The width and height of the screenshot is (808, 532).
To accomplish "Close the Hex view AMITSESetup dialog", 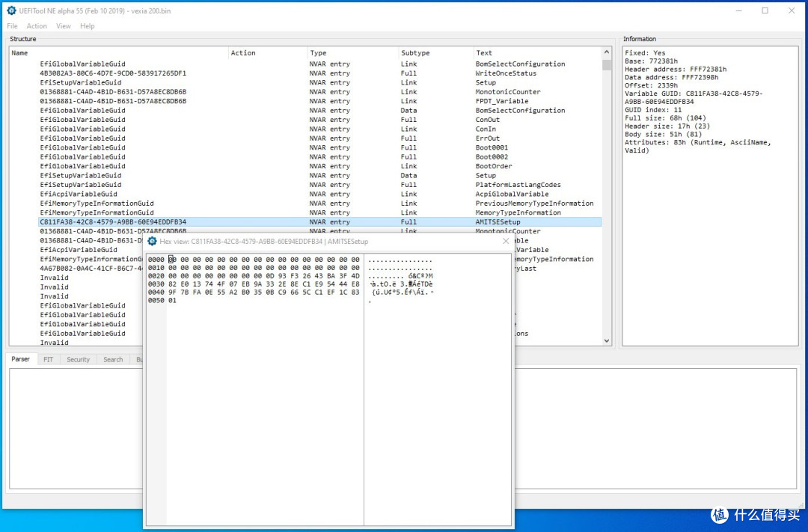I will (x=506, y=241).
